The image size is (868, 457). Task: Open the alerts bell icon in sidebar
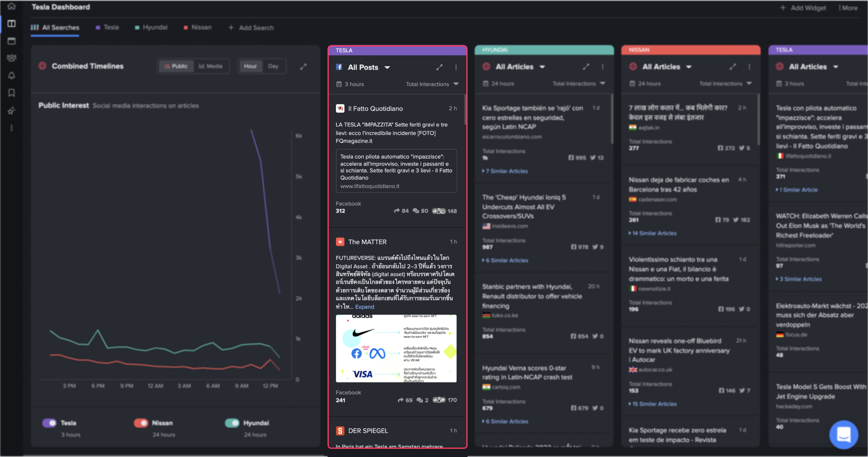pyautogui.click(x=11, y=76)
